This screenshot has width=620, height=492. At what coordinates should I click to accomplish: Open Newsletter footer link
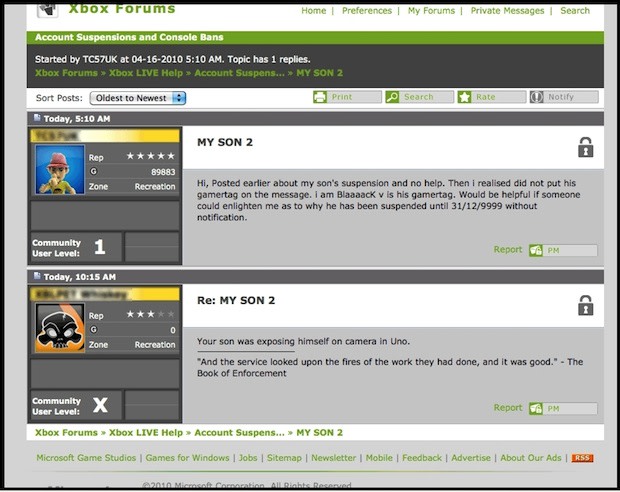[333, 458]
